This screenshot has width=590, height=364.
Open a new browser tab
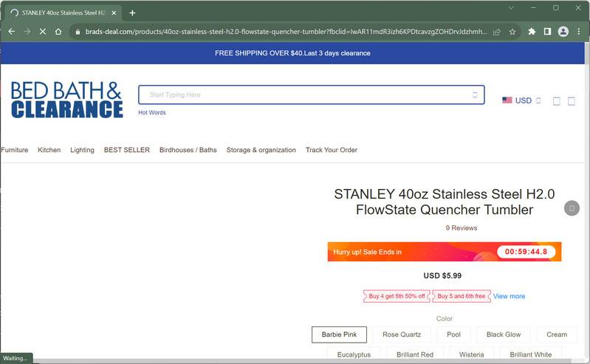132,13
